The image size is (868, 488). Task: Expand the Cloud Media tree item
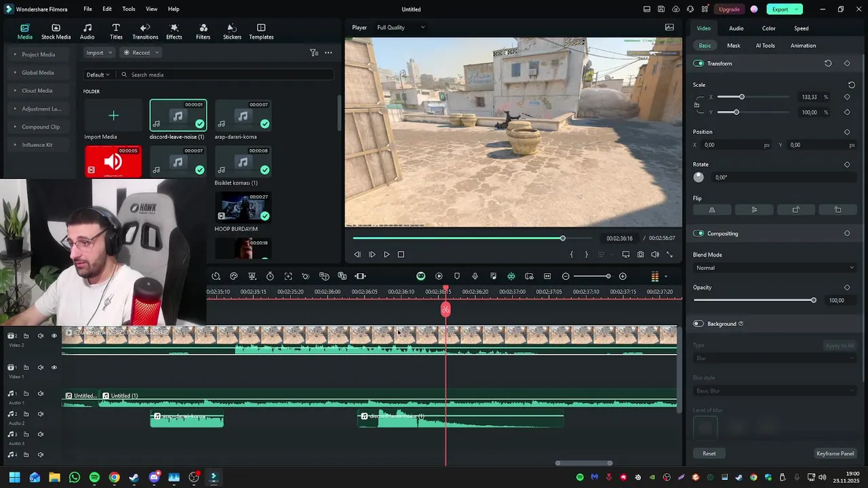click(x=15, y=91)
